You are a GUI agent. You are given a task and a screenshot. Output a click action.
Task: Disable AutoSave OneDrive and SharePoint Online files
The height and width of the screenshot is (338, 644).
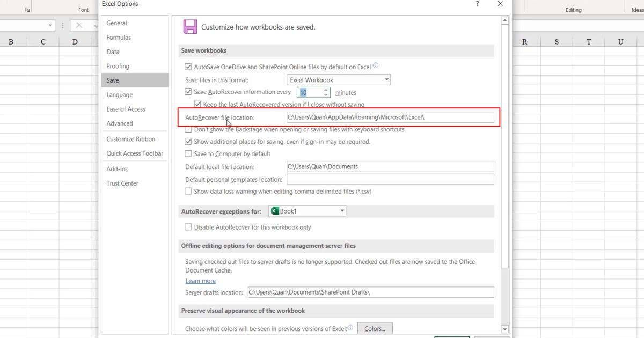188,65
